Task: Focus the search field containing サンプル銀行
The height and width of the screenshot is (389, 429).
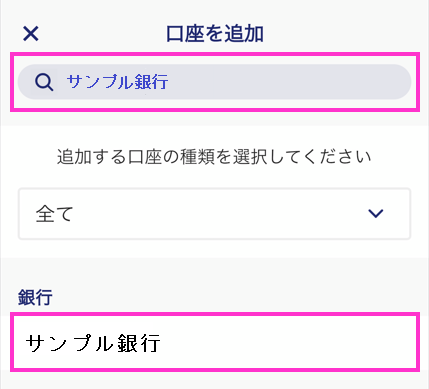Action: click(x=214, y=82)
